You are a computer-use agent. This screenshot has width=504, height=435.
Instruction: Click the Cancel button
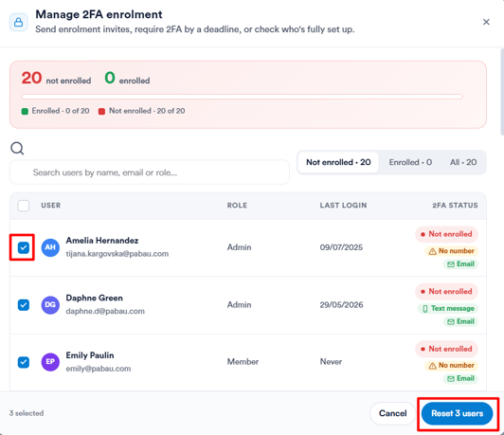click(392, 413)
